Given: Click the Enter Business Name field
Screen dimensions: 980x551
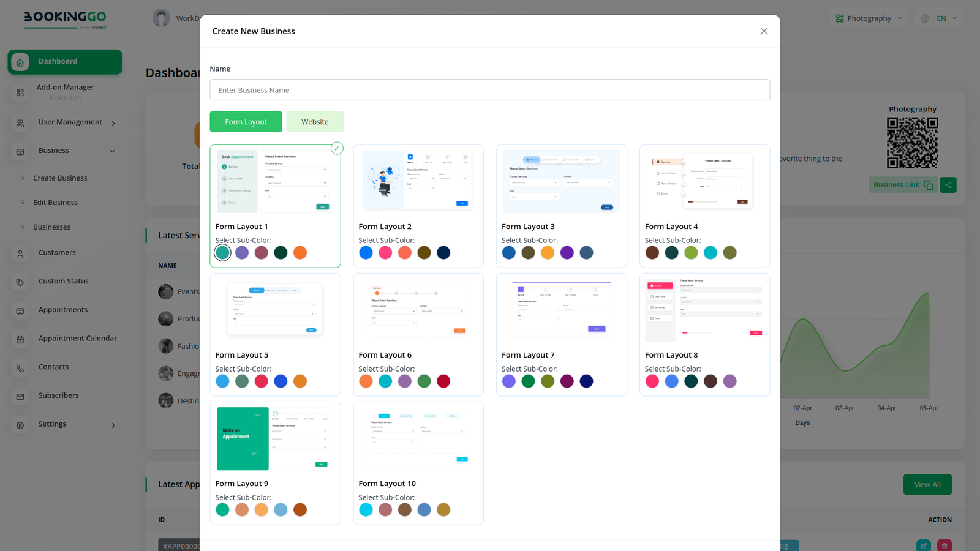Looking at the screenshot, I should click(489, 90).
